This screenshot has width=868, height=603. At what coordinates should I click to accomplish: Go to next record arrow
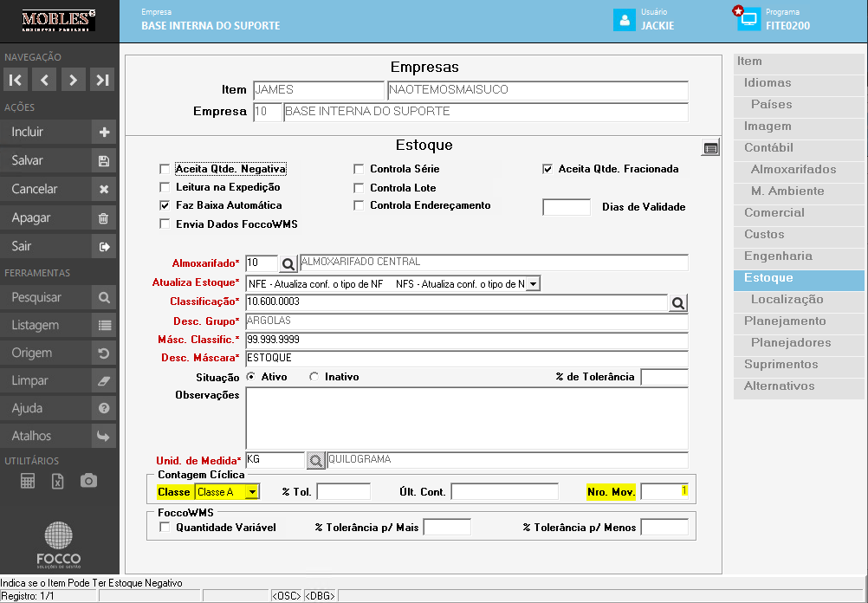click(73, 80)
